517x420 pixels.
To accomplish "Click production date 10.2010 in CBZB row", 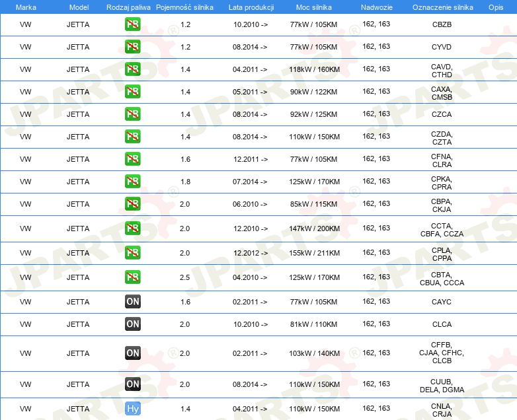I will pos(251,24).
